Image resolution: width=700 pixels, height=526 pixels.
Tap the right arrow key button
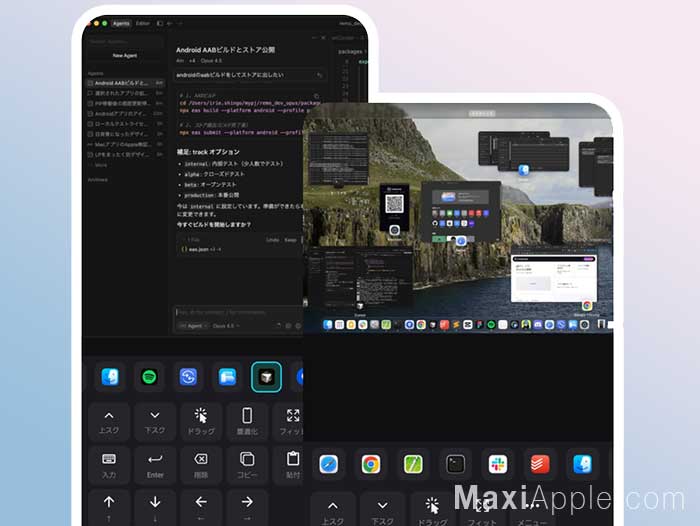247,508
